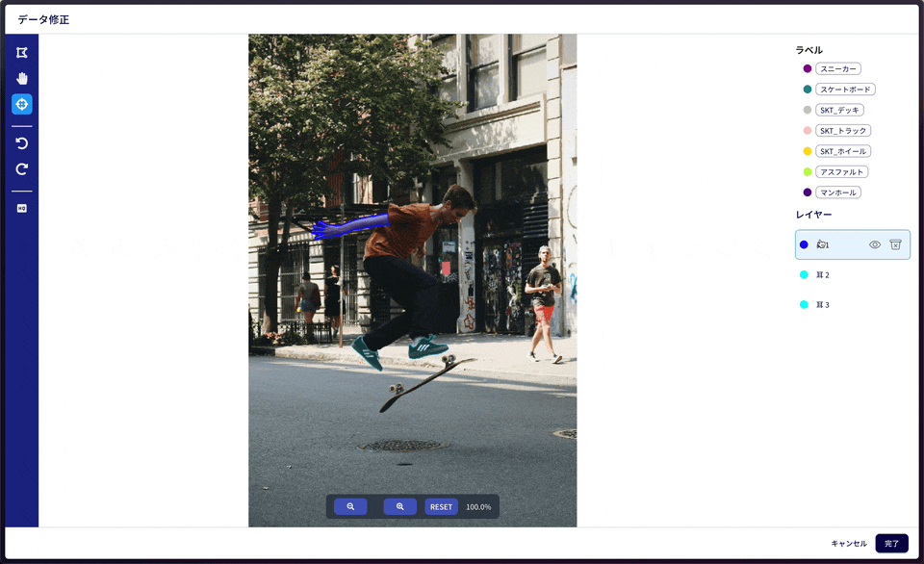Select the polygon drawing tool
The image size is (924, 564).
(21, 52)
